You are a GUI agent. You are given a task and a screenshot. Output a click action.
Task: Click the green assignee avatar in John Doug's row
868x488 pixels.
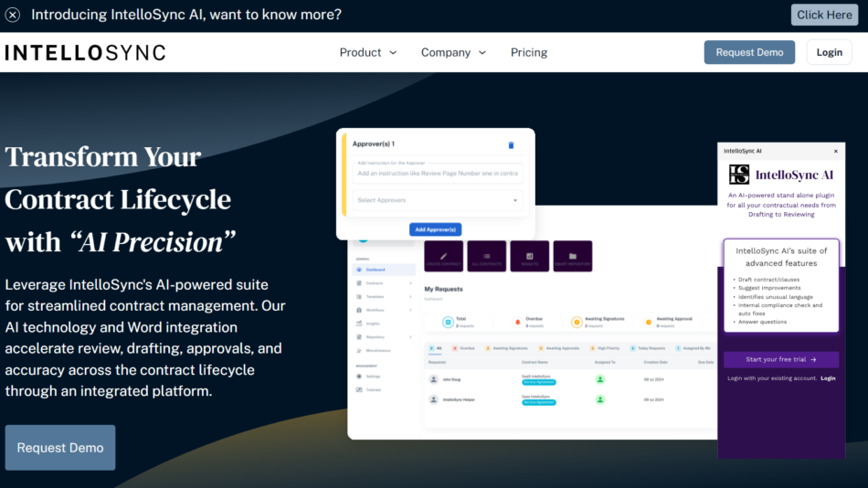pos(600,378)
